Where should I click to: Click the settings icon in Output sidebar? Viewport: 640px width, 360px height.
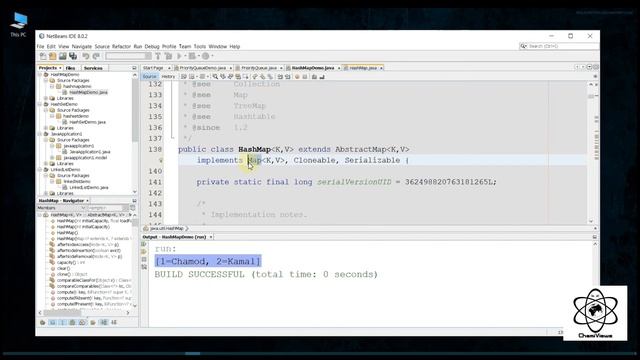pos(144,267)
